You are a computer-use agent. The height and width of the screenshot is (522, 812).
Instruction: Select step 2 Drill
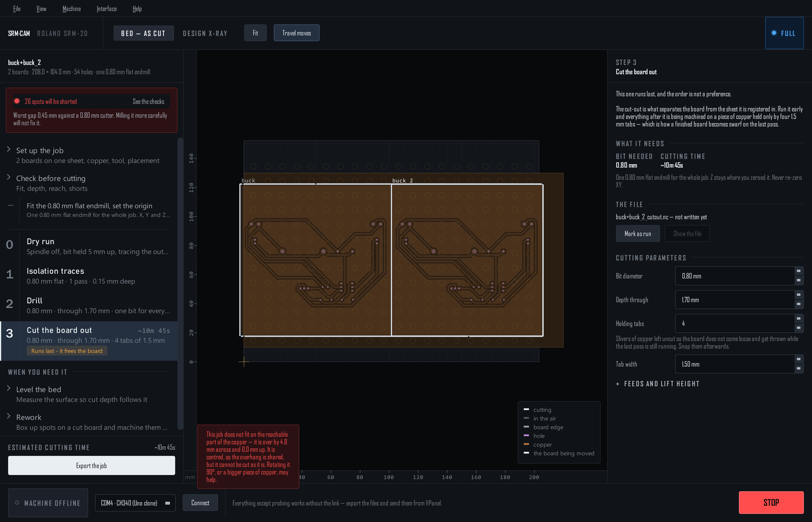[x=89, y=305]
